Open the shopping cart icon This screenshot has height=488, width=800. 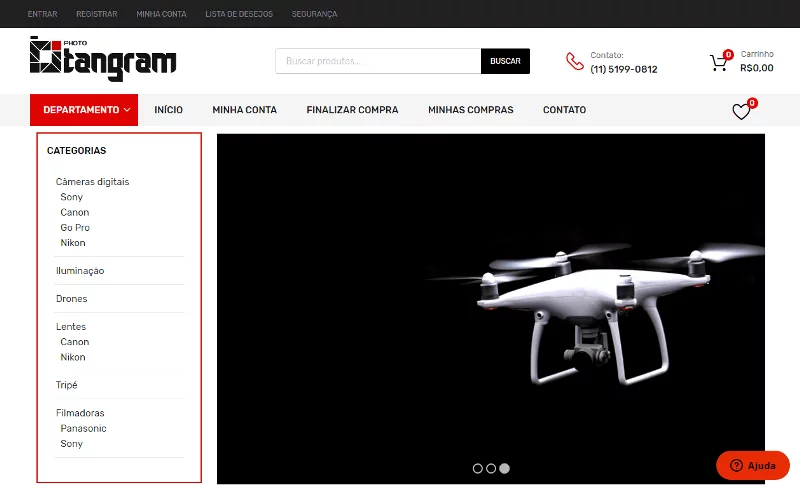pyautogui.click(x=719, y=63)
